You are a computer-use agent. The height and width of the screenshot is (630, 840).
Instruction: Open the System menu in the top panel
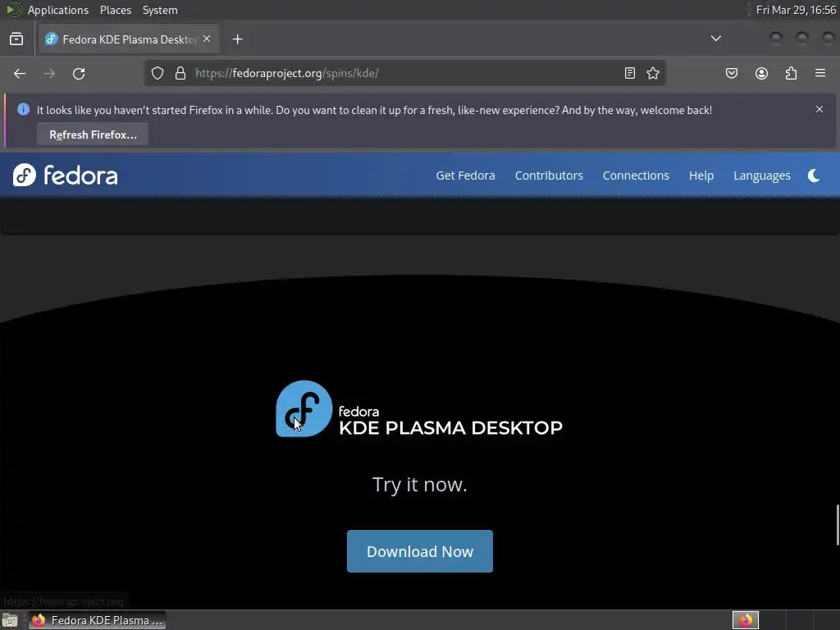(160, 10)
